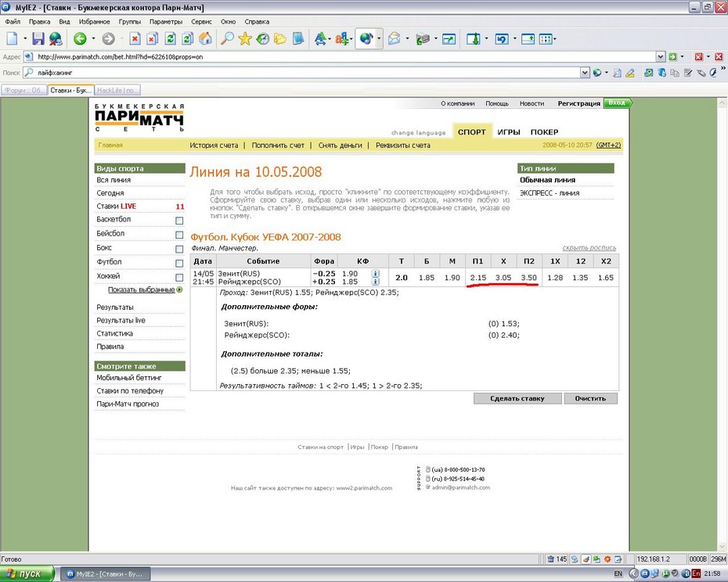This screenshot has height=582, width=728.
Task: Click the magnifying glass Search toolbar icon
Action: [226, 38]
